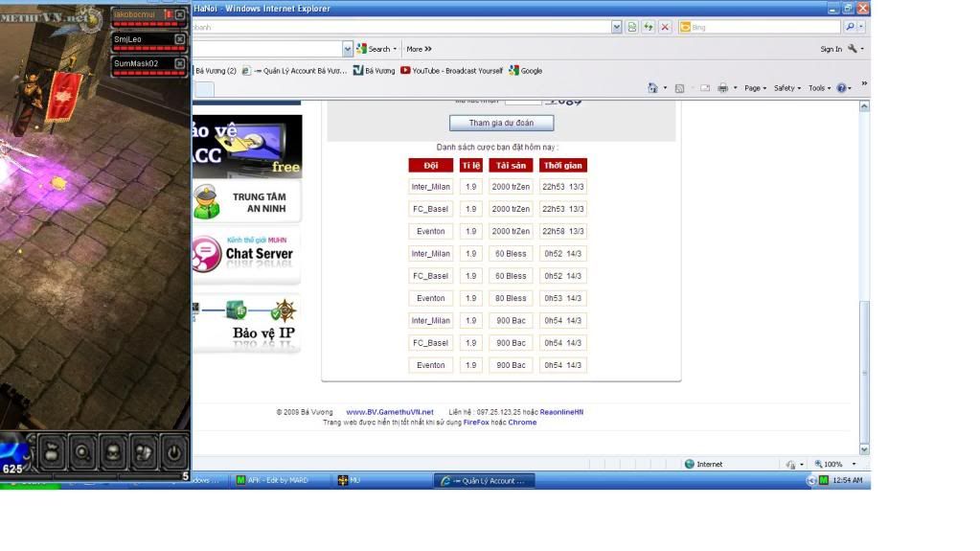Click the red Stop loading icon

coord(665,27)
